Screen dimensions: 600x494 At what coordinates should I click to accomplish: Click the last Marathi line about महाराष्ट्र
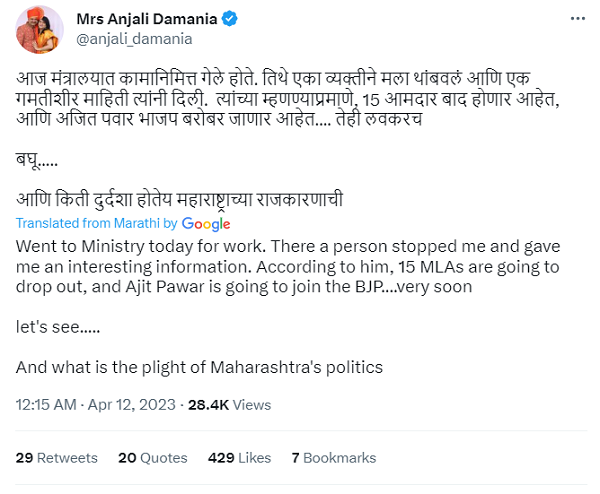(x=180, y=199)
